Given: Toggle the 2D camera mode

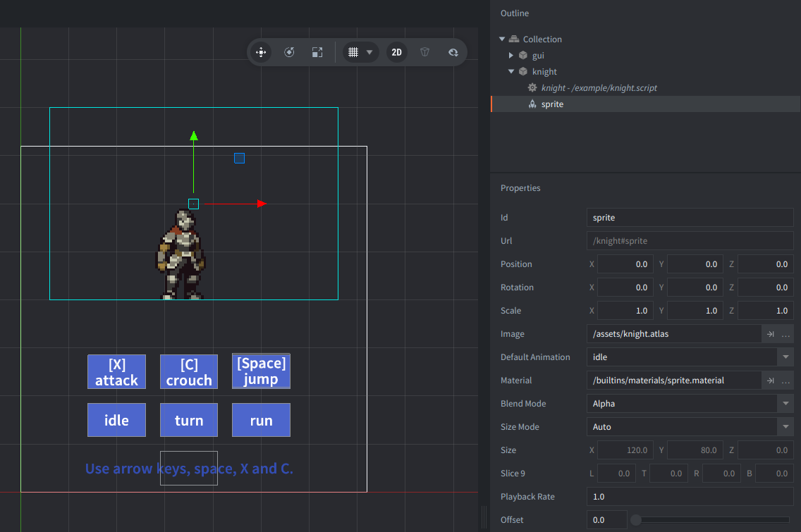Looking at the screenshot, I should (397, 52).
